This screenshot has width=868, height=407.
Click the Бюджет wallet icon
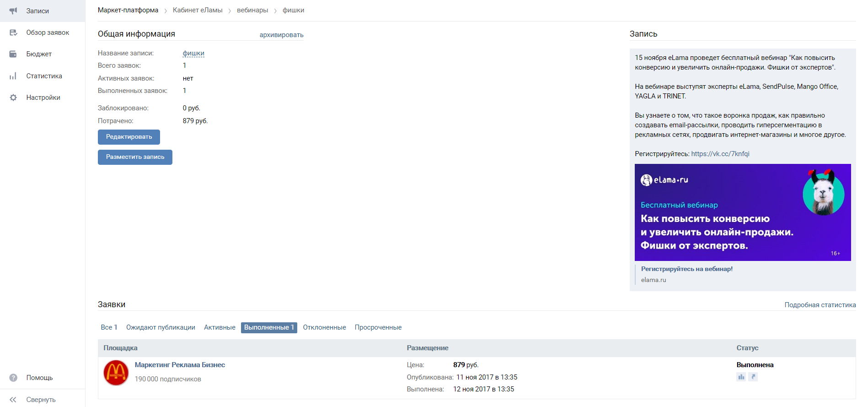pyautogui.click(x=13, y=54)
